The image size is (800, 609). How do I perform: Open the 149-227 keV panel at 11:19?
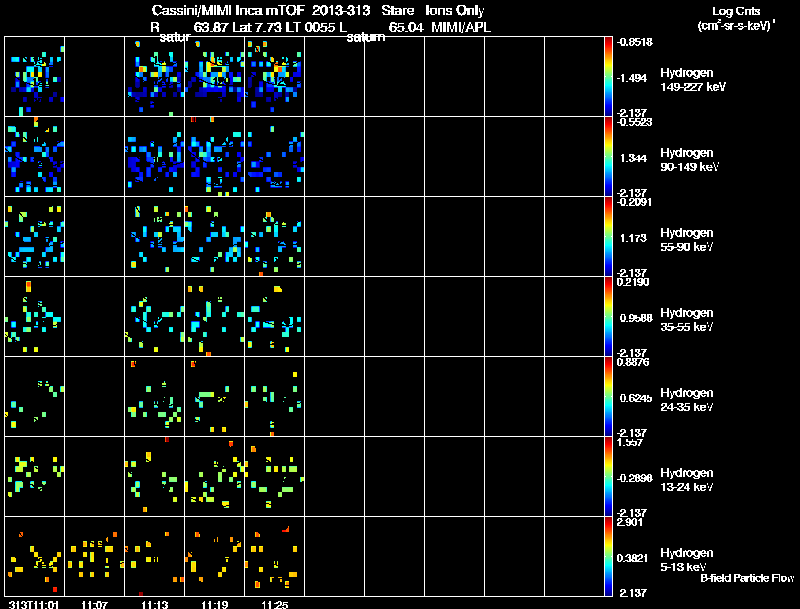pyautogui.click(x=215, y=77)
